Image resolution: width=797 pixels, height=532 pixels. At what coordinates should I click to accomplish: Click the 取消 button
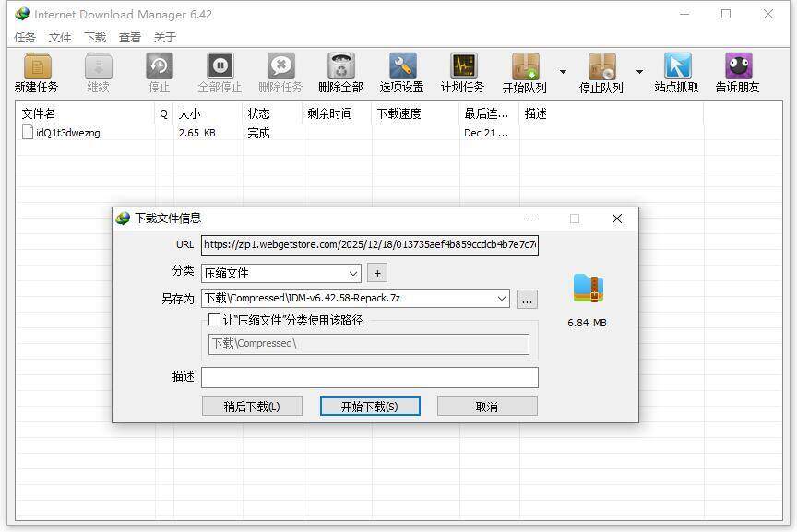[x=487, y=407]
